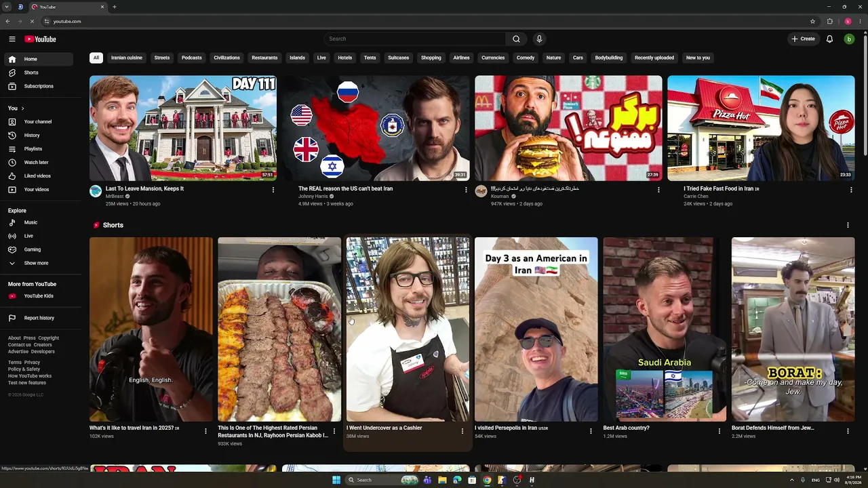The height and width of the screenshot is (488, 868).
Task: Open the YouTube guide hamburger menu
Action: pyautogui.click(x=12, y=39)
